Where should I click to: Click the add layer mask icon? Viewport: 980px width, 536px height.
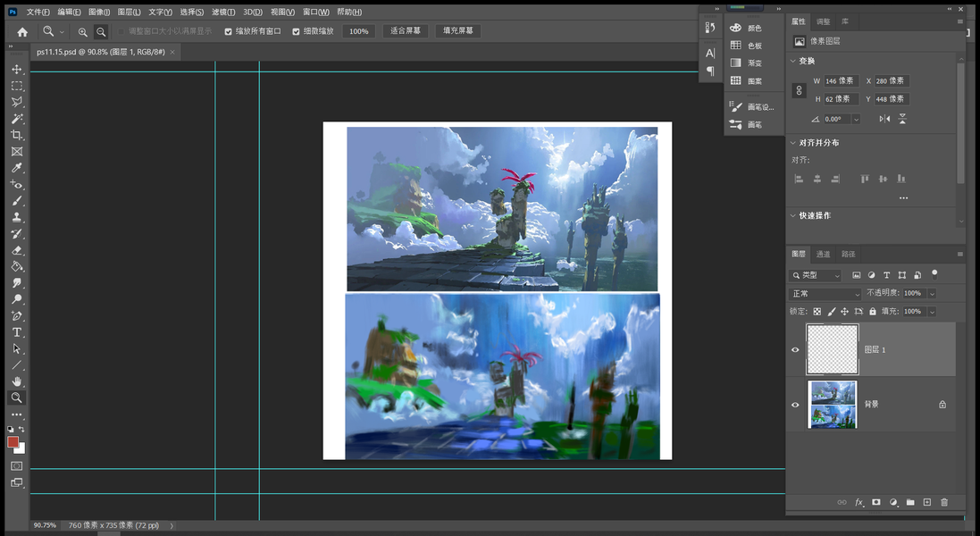tap(876, 502)
